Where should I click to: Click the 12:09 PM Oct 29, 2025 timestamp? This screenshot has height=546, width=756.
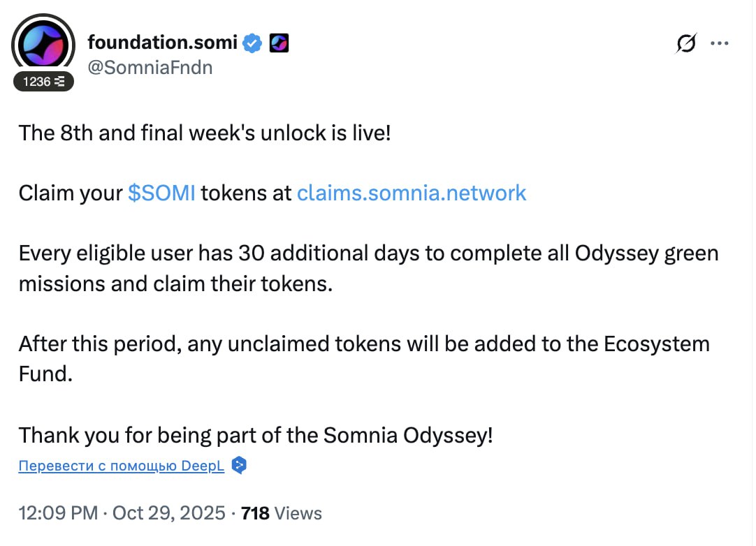click(x=122, y=513)
